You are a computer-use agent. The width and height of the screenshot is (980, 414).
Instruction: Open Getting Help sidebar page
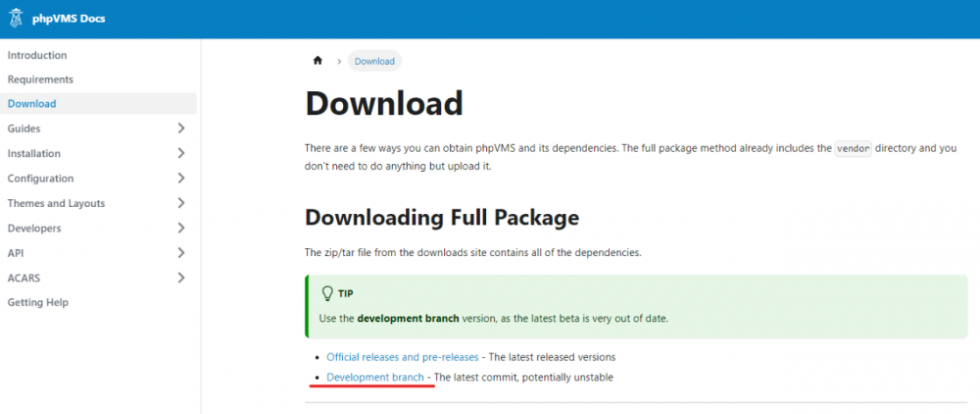[38, 302]
